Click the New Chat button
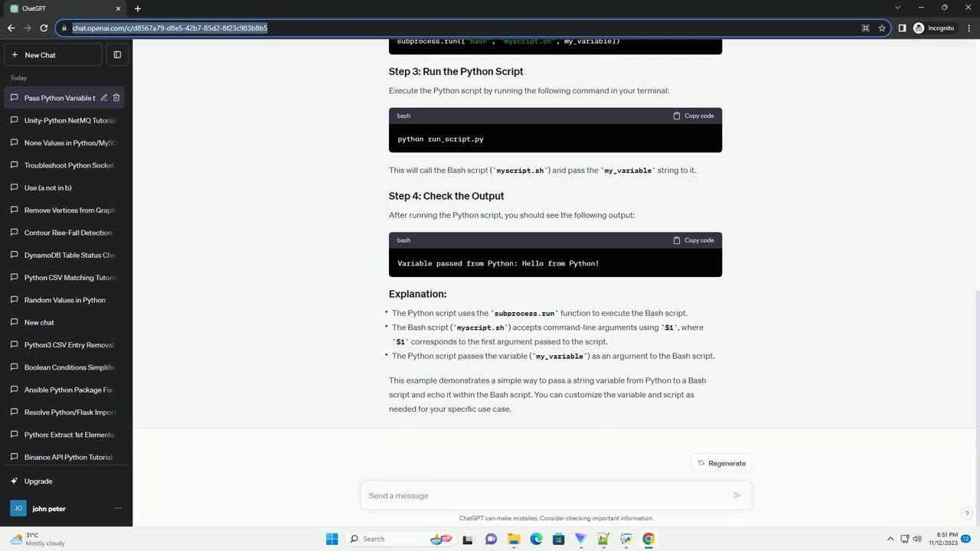The image size is (980, 551). pyautogui.click(x=53, y=55)
